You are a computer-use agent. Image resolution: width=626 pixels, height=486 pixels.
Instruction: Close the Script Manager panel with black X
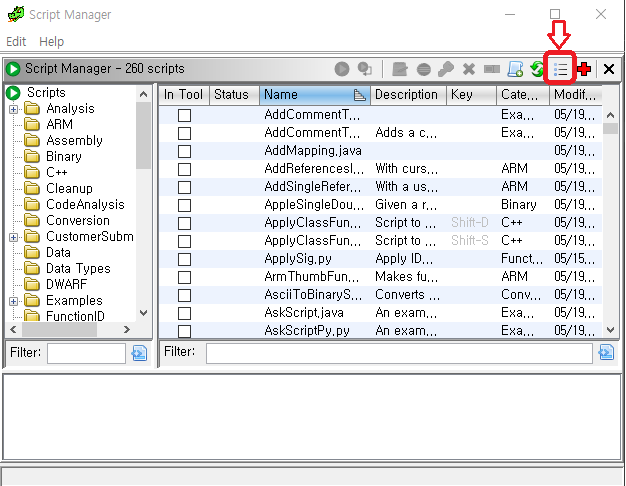click(609, 69)
